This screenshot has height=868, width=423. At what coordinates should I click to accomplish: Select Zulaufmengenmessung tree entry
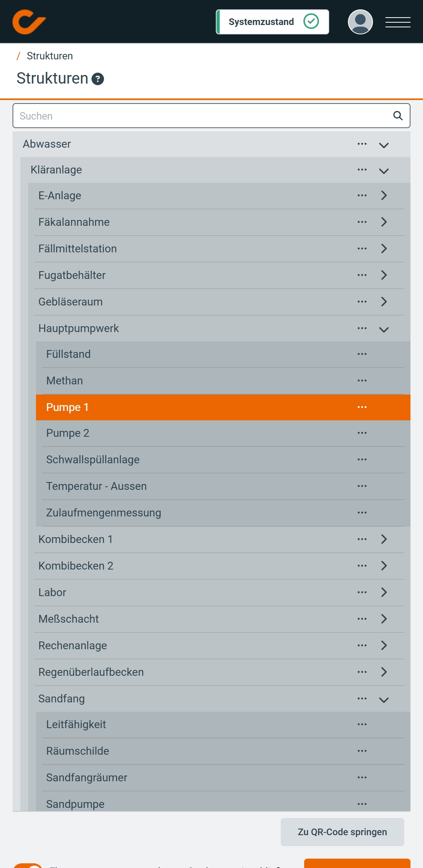coord(104,513)
